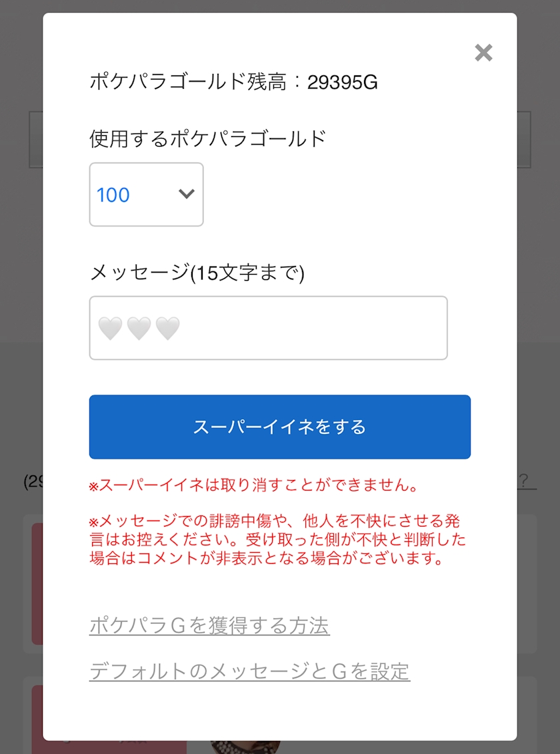Open the ポケパラGを獲得する方法 link

point(209,626)
